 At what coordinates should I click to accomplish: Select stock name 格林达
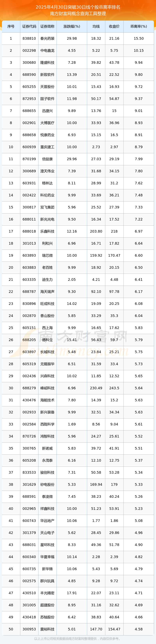coord(47,183)
